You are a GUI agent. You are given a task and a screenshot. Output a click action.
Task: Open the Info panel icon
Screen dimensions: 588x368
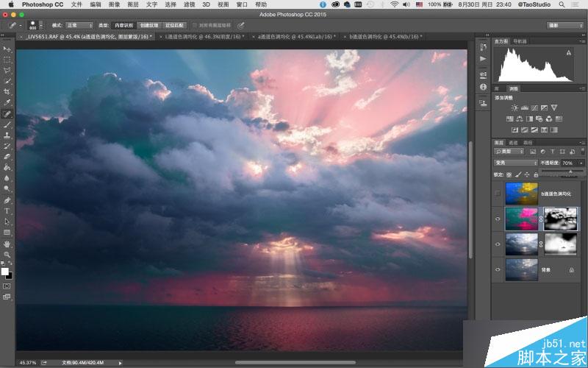click(483, 87)
